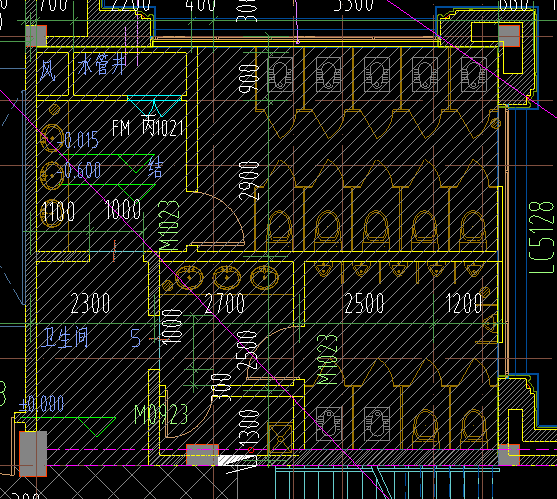Select the vertical 900 dimension text
Viewport: 557px width, 499px height.
[249, 78]
